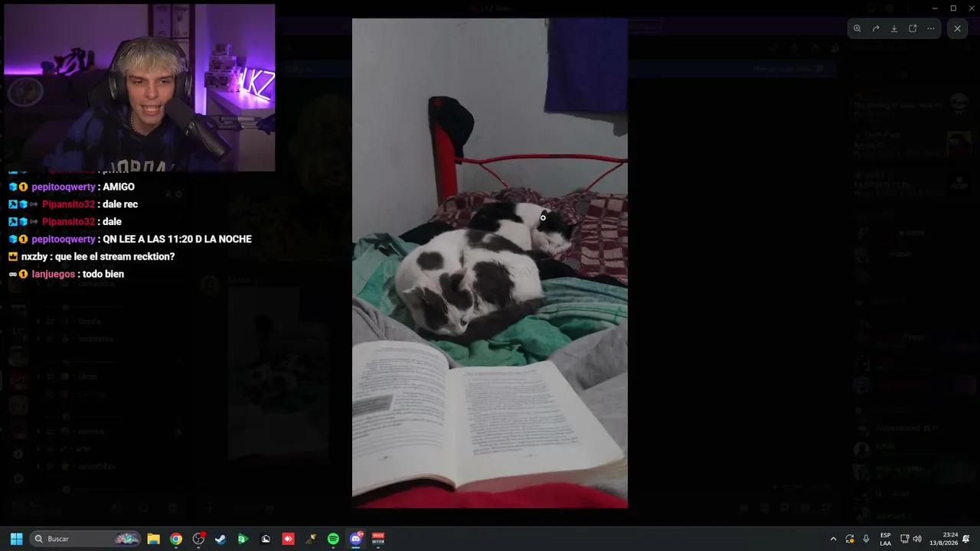Download the opened cat image
Image resolution: width=980 pixels, height=551 pixels.
pyautogui.click(x=894, y=29)
